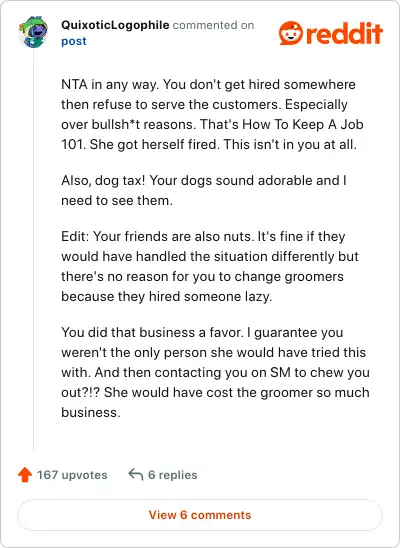This screenshot has height=548, width=400.
Task: Click the text line "need to see them."
Action: point(117,201)
